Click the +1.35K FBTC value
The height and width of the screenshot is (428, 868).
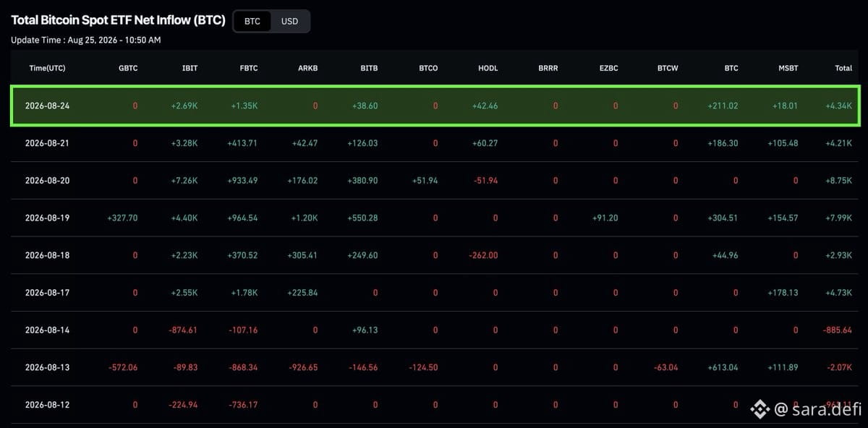(244, 106)
